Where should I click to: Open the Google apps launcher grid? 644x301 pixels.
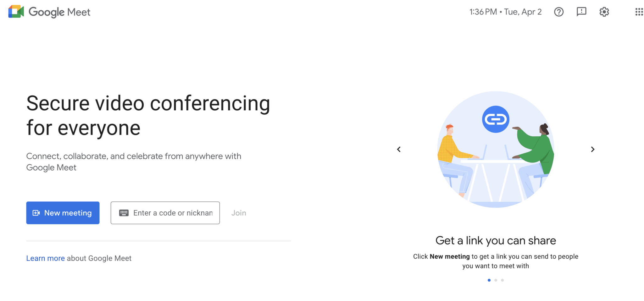point(639,12)
